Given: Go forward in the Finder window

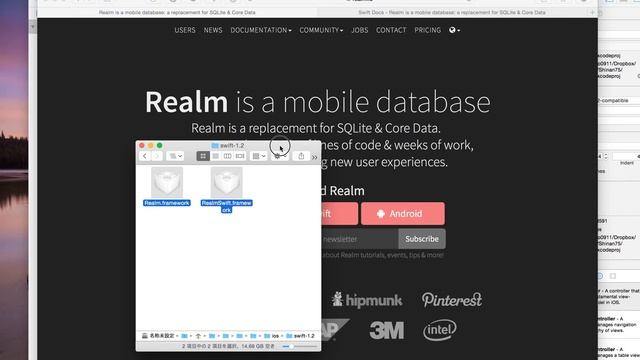Looking at the screenshot, I should pyautogui.click(x=157, y=156).
